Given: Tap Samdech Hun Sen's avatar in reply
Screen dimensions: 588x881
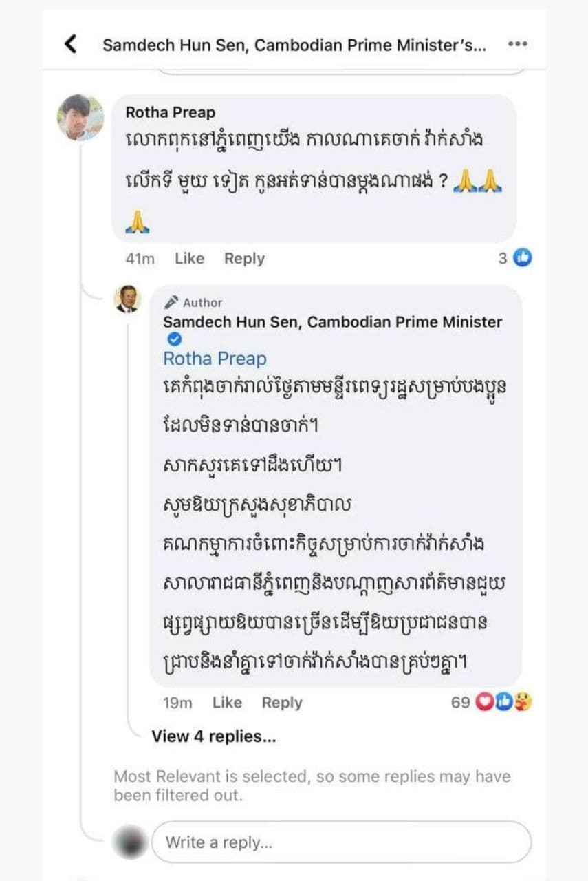Looking at the screenshot, I should (128, 299).
